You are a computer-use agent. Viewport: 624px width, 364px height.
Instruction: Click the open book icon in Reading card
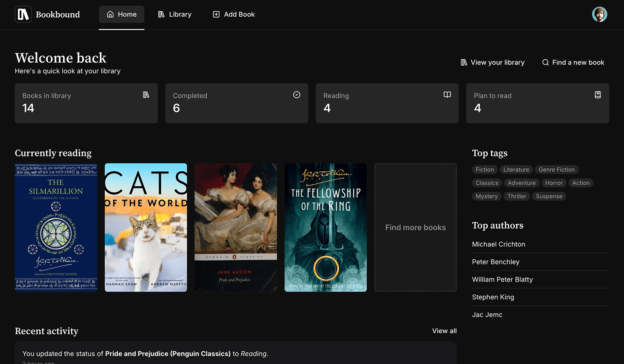[x=447, y=95]
